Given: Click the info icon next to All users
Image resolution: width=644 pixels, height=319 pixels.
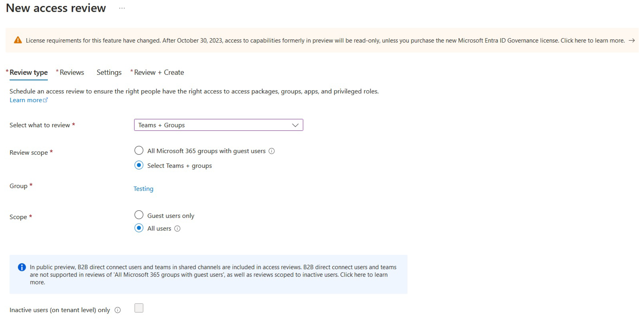Looking at the screenshot, I should click(177, 228).
